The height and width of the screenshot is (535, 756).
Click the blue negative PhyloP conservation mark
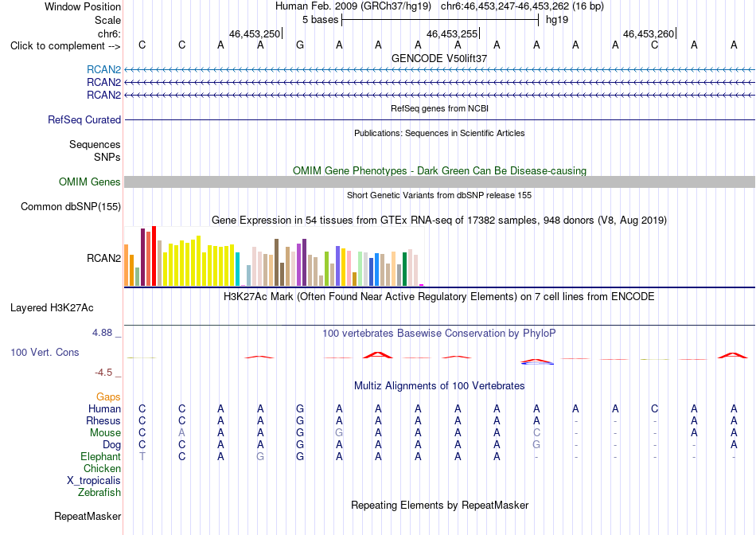coord(537,363)
